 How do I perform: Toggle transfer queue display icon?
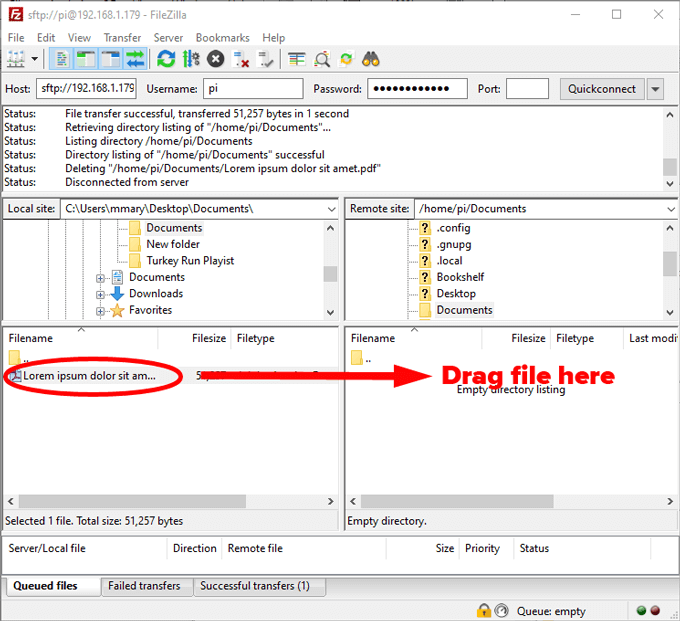click(136, 59)
